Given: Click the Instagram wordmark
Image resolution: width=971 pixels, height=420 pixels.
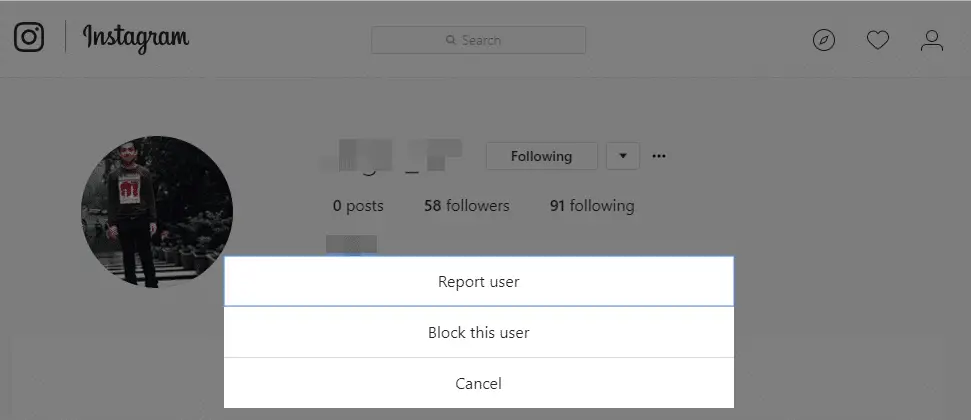Looking at the screenshot, I should (x=136, y=38).
